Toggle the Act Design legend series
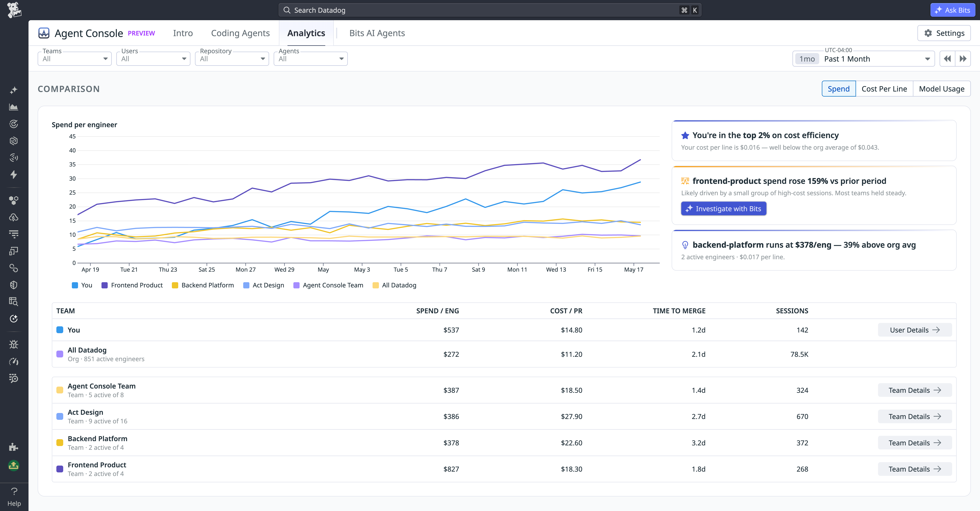Viewport: 980px width, 511px height. (x=264, y=285)
